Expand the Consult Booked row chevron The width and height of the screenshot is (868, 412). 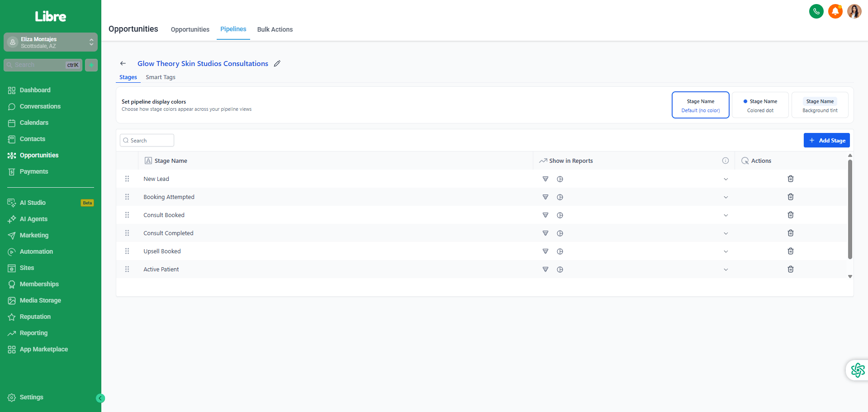[x=726, y=215]
